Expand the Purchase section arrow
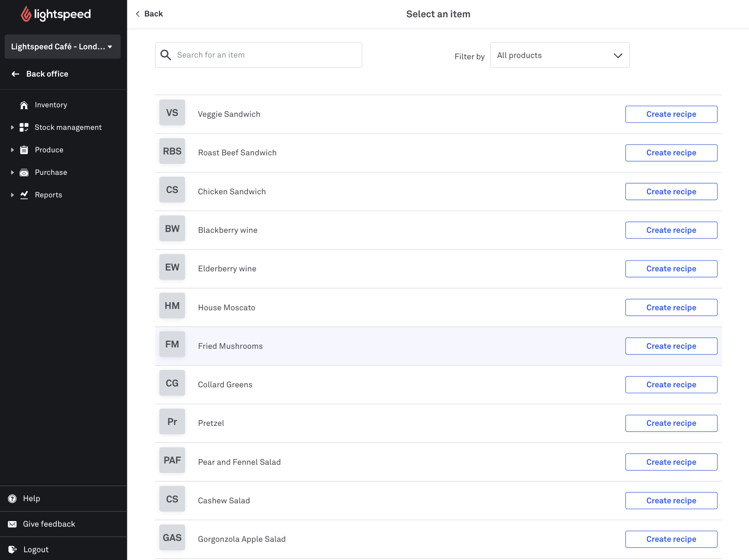This screenshot has width=749, height=560. pyautogui.click(x=12, y=173)
